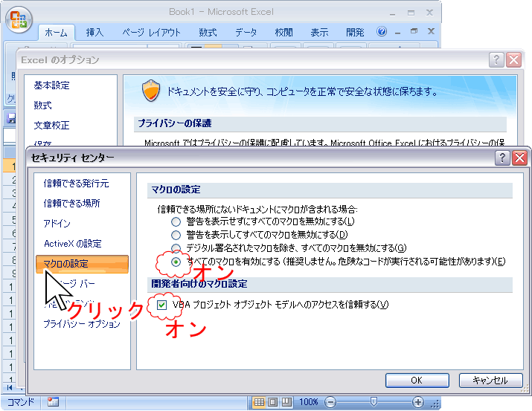Select 基本設定 in Excel Options
532x411 pixels.
pyautogui.click(x=51, y=85)
